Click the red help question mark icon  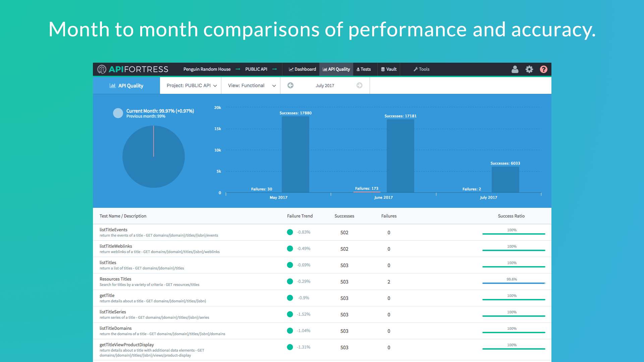point(543,69)
